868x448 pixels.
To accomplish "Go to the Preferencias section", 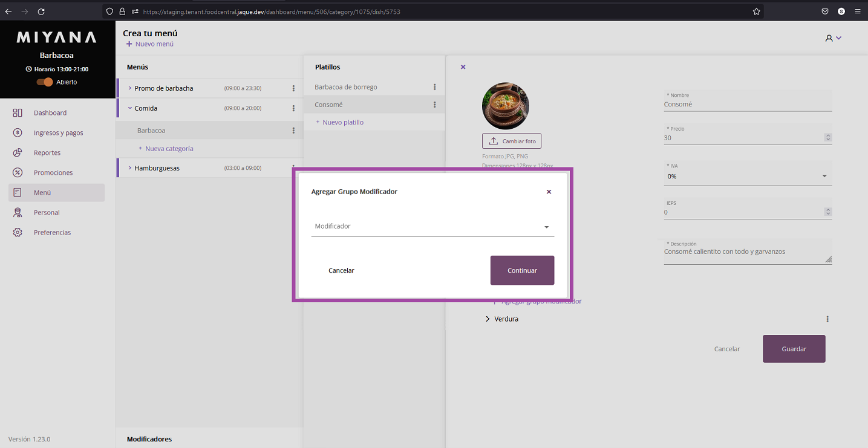I will 52,233.
